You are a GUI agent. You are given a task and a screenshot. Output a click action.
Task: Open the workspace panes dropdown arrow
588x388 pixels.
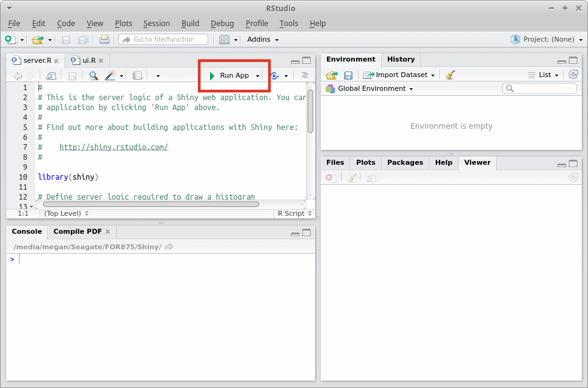tap(236, 40)
